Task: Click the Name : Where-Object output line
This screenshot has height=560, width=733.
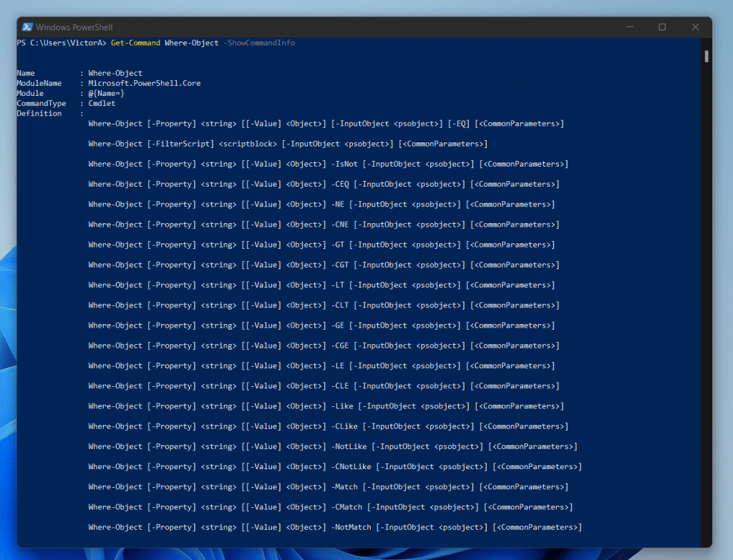Action: point(79,74)
